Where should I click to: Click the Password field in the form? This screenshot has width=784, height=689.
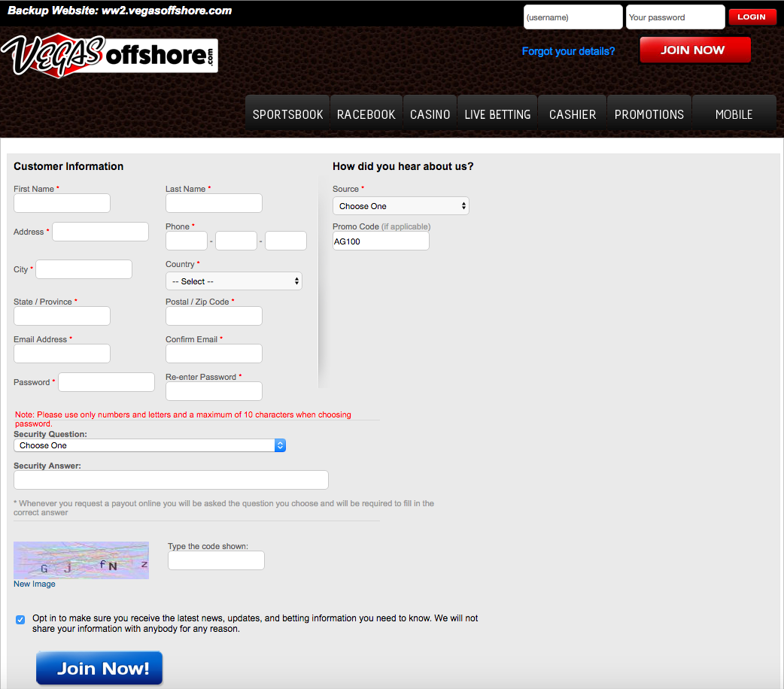click(x=107, y=382)
